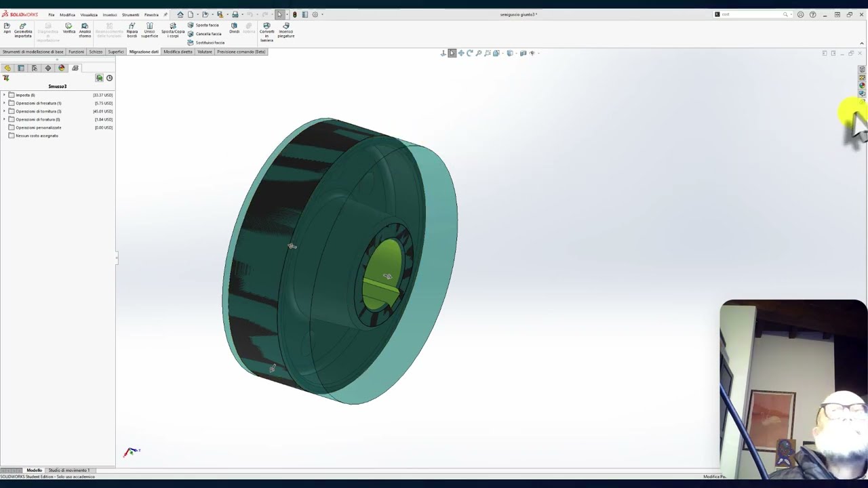Viewport: 868px width, 488px height.
Task: Switch to Previsione comando (Beta) tab
Action: (241, 52)
